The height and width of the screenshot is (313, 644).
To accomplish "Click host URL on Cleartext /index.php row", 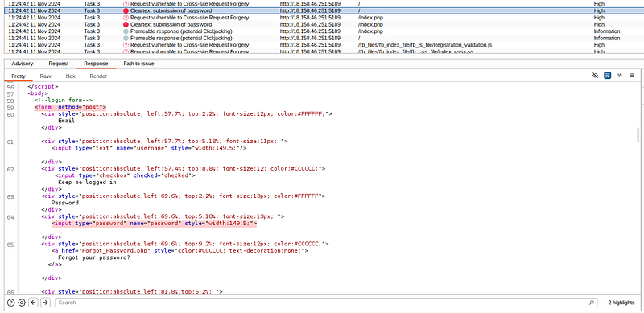I will point(310,25).
